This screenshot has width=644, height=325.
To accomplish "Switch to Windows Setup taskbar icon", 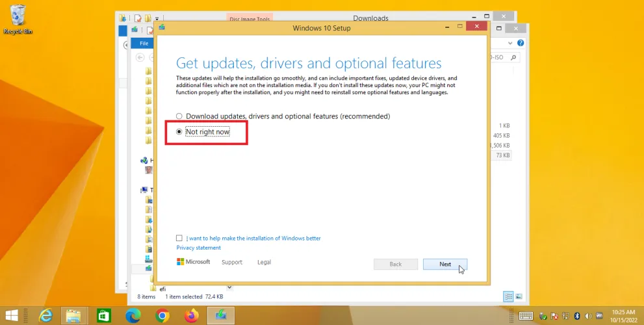I will pyautogui.click(x=221, y=315).
